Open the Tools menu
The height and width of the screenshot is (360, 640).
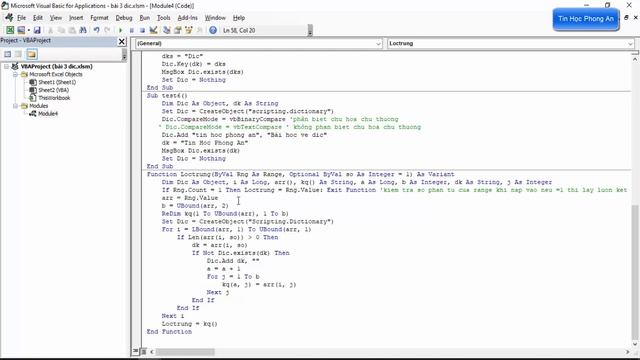164,18
